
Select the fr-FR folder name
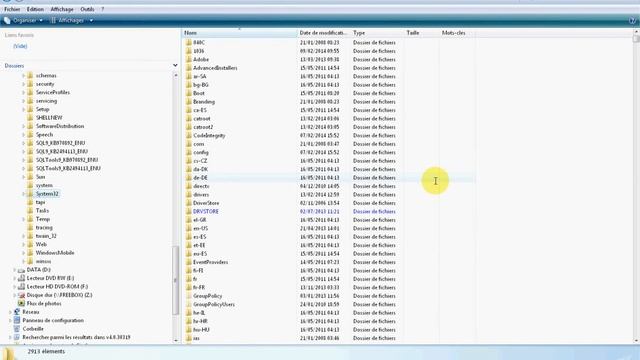tap(199, 287)
